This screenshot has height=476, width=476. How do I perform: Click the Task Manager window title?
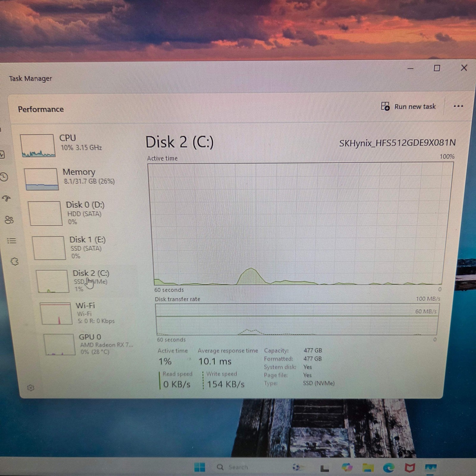(x=30, y=79)
